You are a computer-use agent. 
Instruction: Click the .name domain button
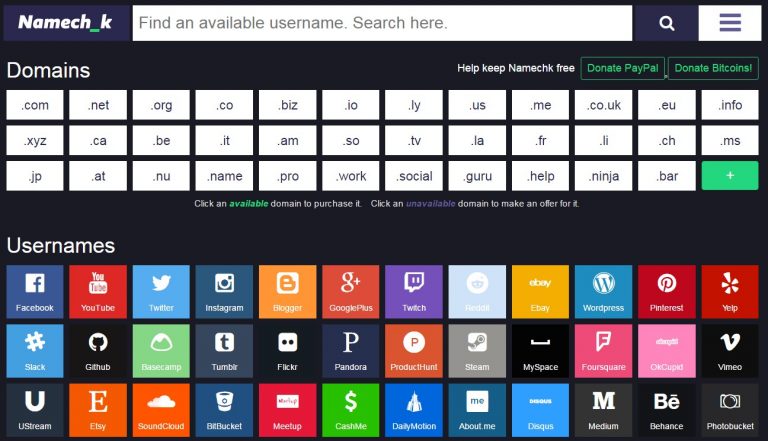coord(224,175)
